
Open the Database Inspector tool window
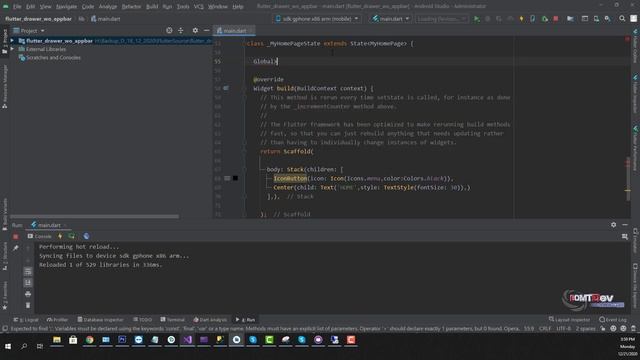[x=100, y=320]
